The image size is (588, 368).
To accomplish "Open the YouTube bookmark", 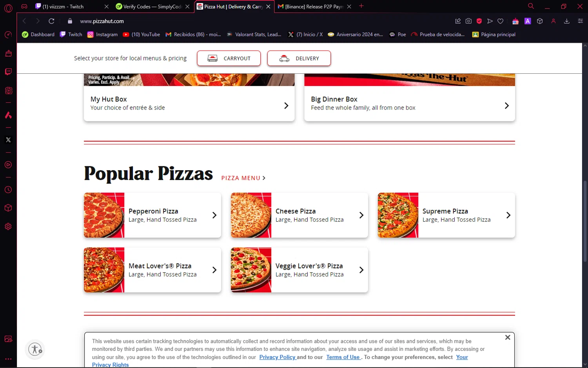I will (x=142, y=35).
